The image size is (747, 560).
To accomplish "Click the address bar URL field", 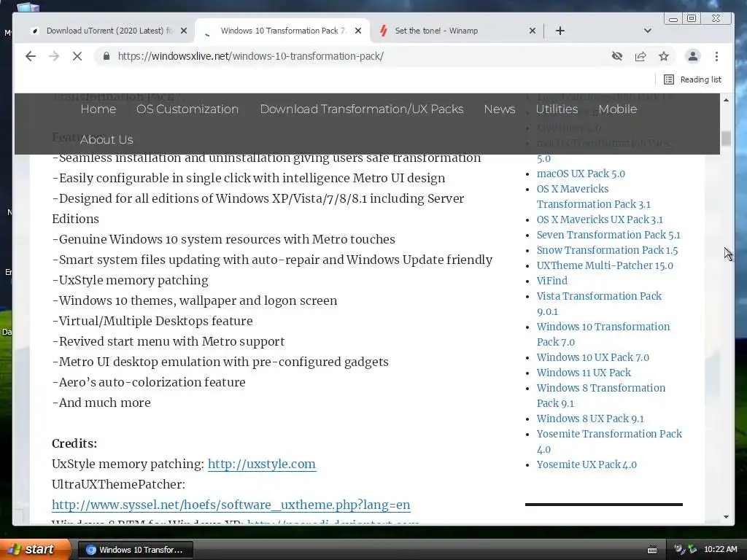I will pyautogui.click(x=352, y=56).
